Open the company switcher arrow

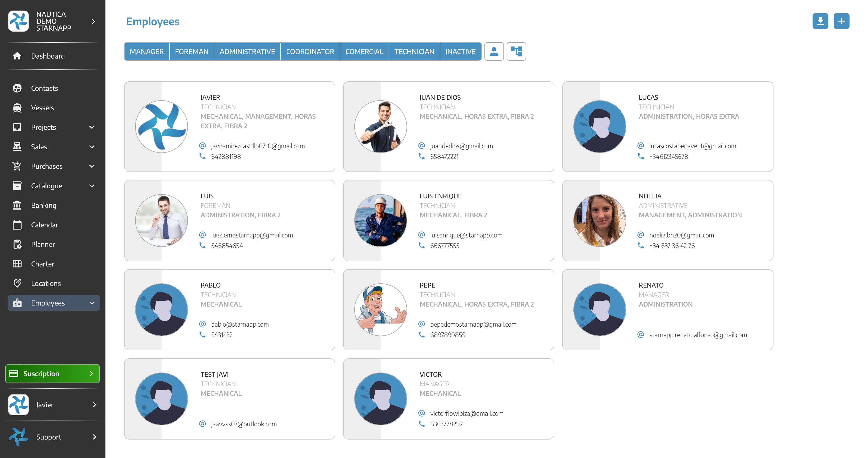(x=93, y=22)
